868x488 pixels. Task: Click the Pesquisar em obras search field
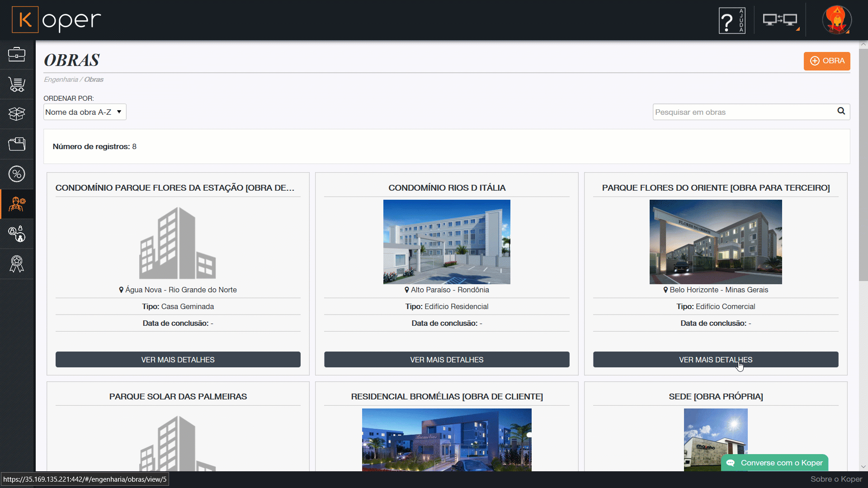(744, 112)
